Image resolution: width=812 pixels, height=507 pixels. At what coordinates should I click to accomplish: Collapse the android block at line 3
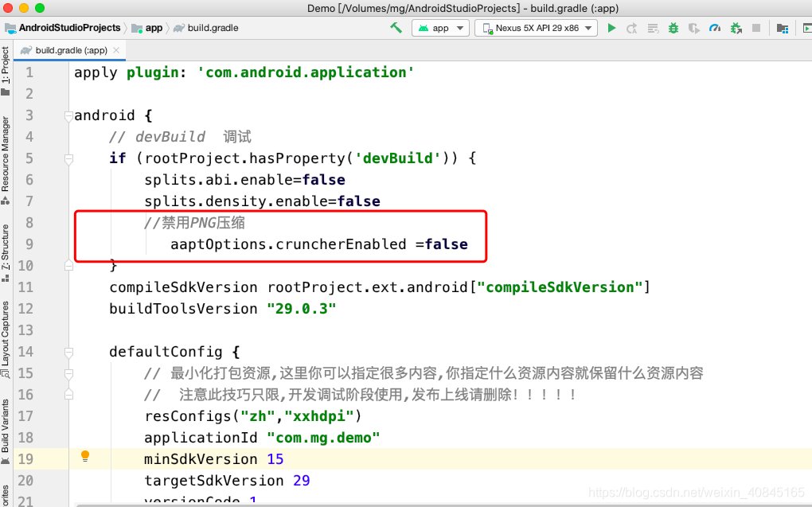(x=69, y=115)
